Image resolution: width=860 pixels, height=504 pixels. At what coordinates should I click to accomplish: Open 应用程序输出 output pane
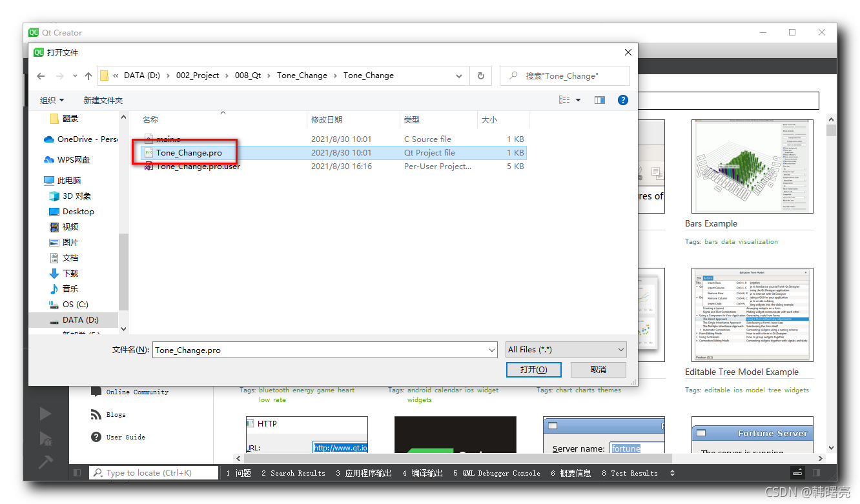(x=363, y=473)
